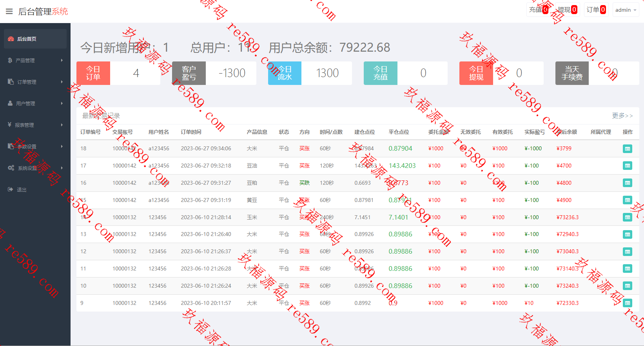
Task: Open detail icon for order 13
Action: tap(628, 234)
